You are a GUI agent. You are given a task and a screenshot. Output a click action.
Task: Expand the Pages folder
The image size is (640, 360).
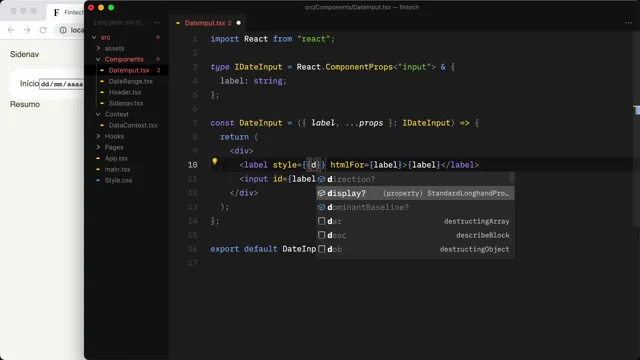click(x=98, y=147)
